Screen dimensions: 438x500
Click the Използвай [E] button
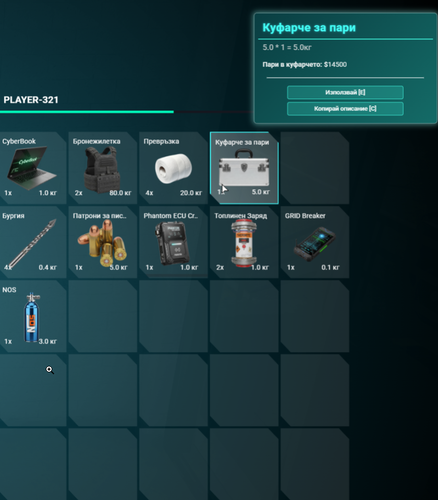345,92
